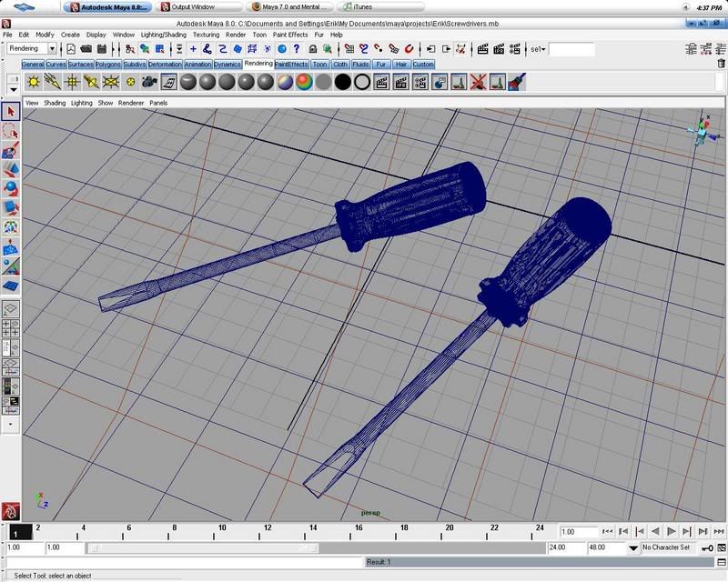Open the Script Editor button

click(x=722, y=562)
